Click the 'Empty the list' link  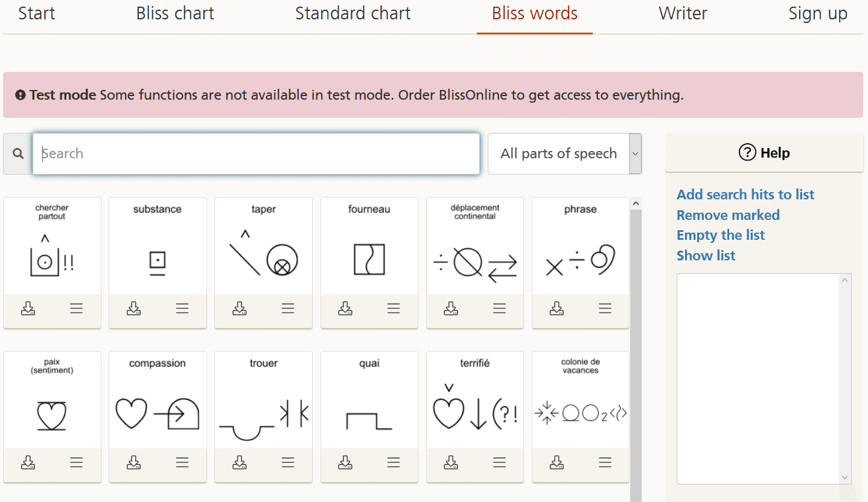(x=720, y=235)
